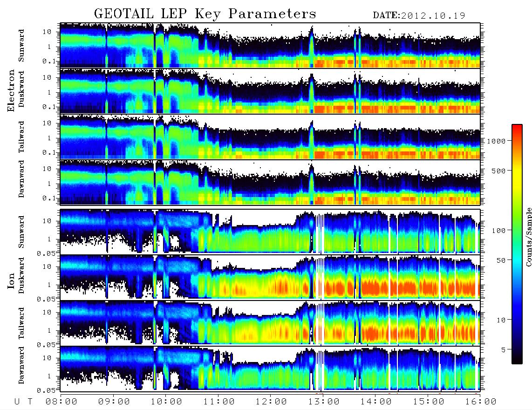Screen dimensions: 532x410
Task: Click inside the Electron Sunward spectrogram
Action: pos(270,45)
